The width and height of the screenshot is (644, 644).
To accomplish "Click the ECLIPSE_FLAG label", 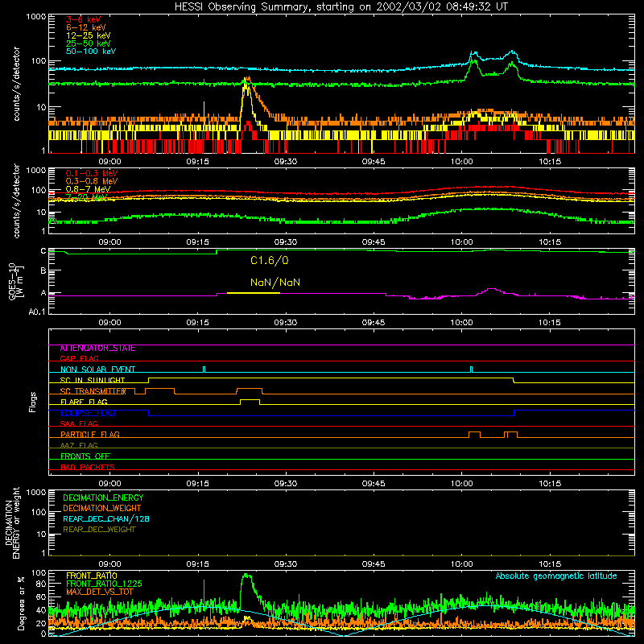I will pos(88,413).
